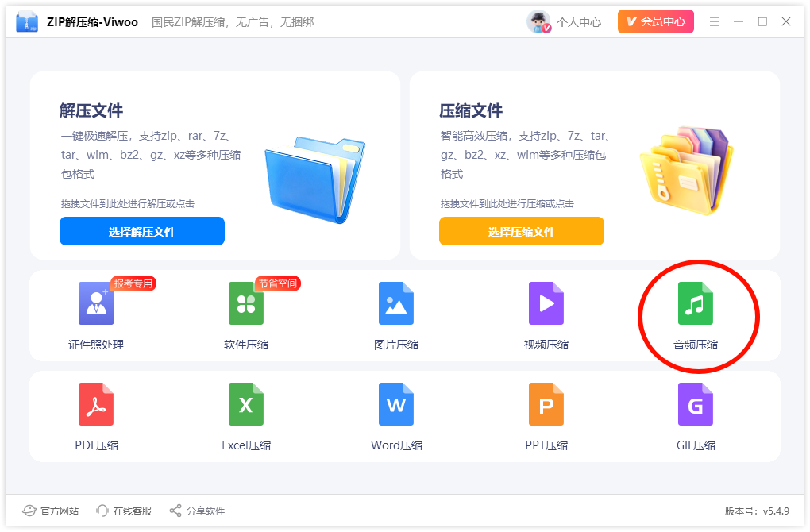Click the tagline 国民ZIP解压缩，无广告，无捆绑
Viewport: 810px width, 532px height.
(233, 22)
